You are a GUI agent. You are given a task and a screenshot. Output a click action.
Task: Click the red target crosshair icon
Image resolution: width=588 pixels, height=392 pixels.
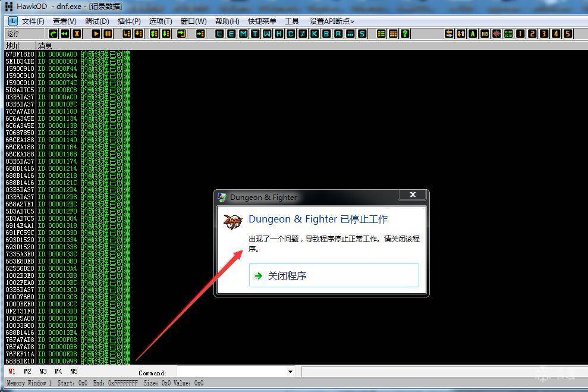coord(496,34)
